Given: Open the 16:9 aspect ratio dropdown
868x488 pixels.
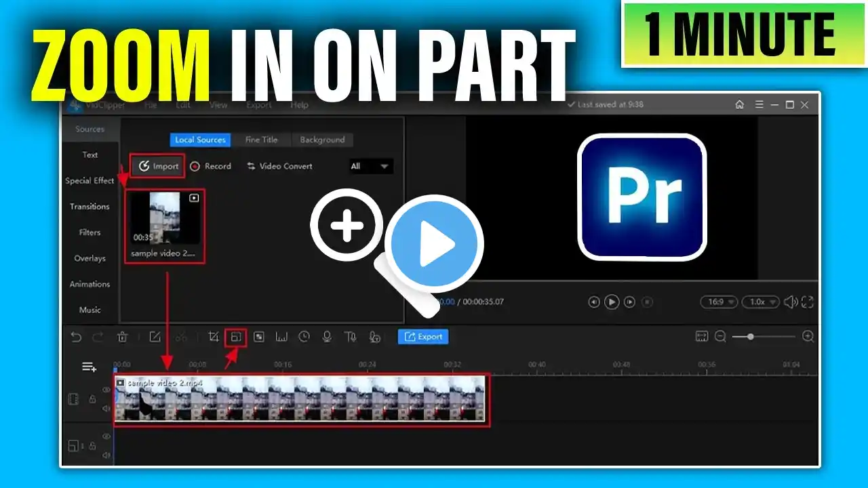Looking at the screenshot, I should tap(719, 302).
